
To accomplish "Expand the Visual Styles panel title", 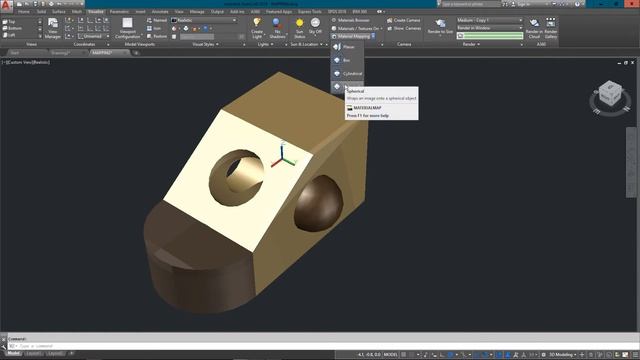I will (x=205, y=44).
